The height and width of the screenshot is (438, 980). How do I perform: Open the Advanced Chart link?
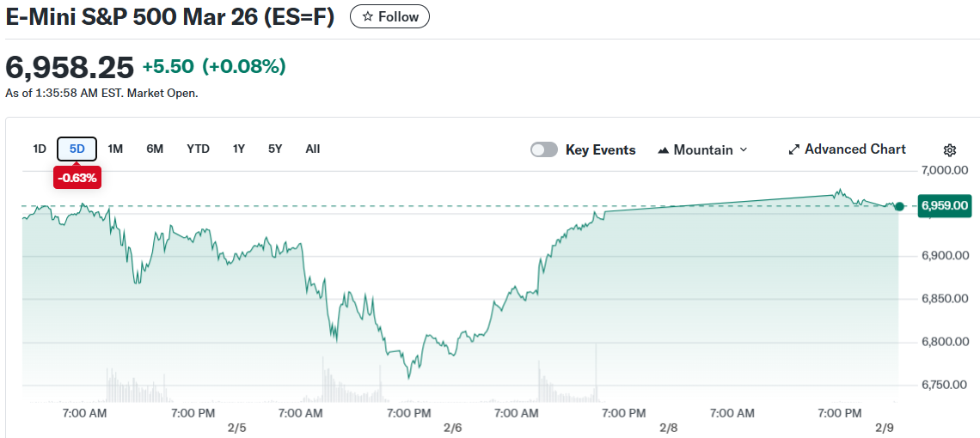[847, 149]
